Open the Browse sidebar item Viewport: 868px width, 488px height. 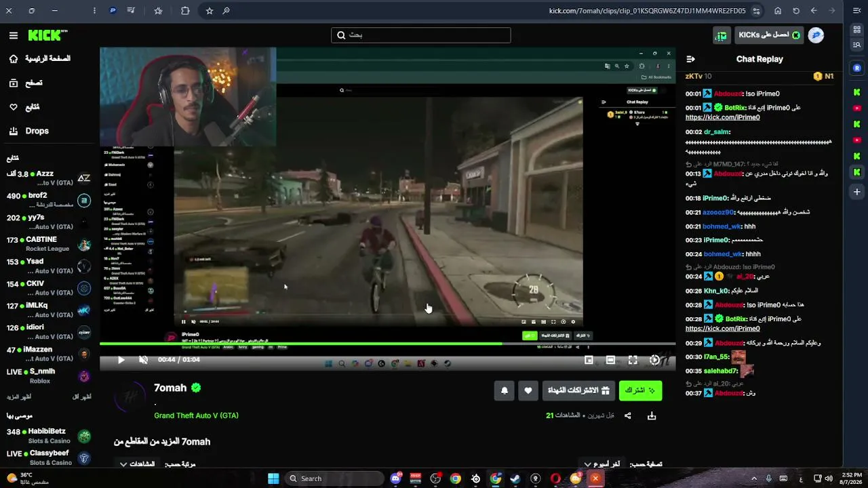(25, 83)
